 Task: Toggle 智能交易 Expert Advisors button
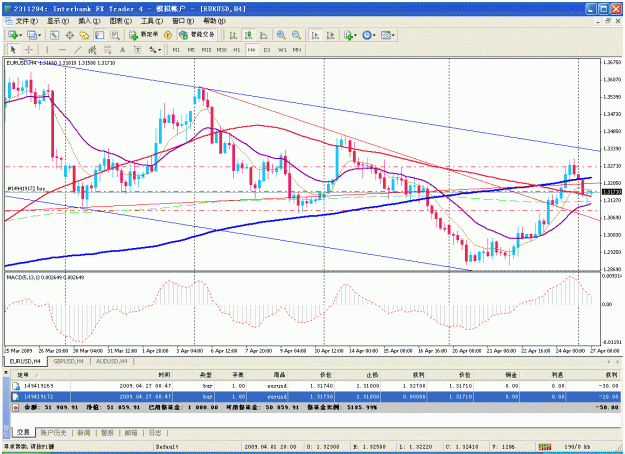pyautogui.click(x=197, y=35)
